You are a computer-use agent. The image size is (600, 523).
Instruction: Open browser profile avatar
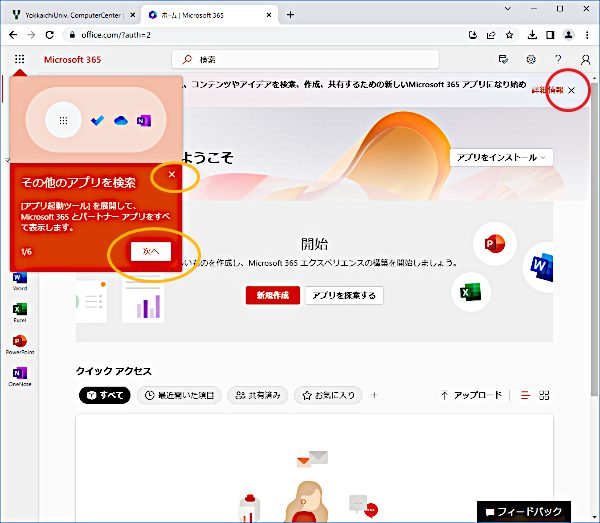569,35
